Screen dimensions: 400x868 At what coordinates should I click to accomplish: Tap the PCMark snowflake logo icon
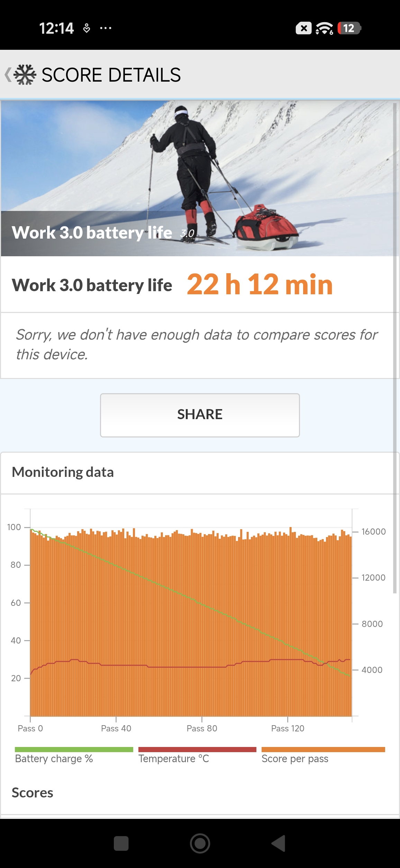click(x=25, y=75)
